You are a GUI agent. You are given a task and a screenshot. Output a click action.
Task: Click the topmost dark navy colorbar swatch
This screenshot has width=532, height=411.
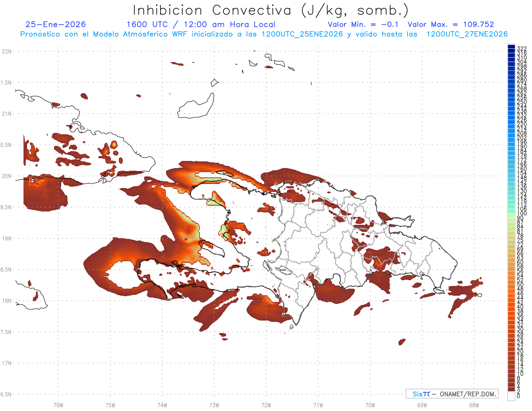pos(511,47)
